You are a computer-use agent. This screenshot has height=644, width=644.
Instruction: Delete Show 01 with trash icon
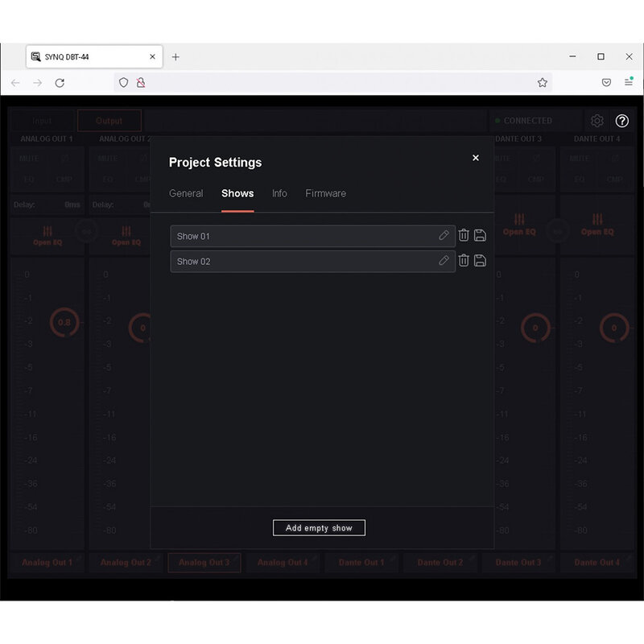(464, 236)
